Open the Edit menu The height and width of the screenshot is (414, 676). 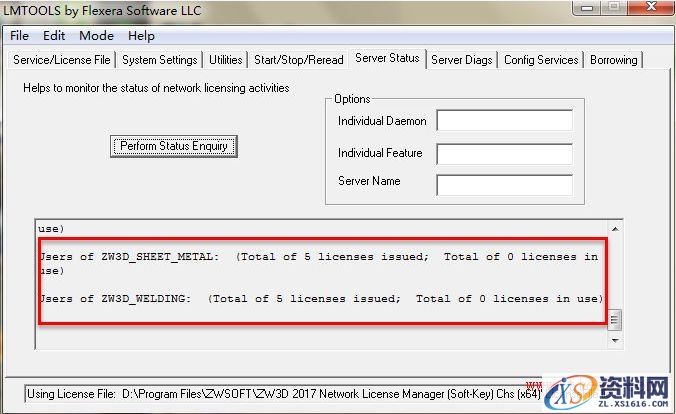(53, 35)
